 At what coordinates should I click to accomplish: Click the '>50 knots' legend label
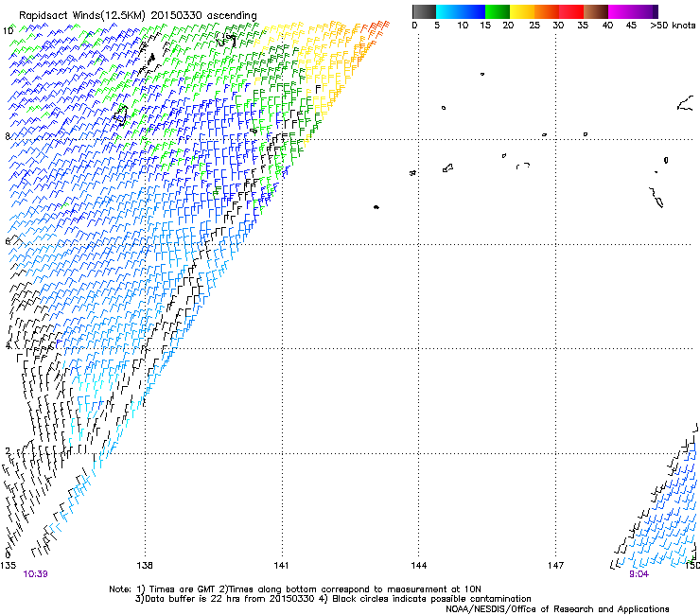pos(673,25)
